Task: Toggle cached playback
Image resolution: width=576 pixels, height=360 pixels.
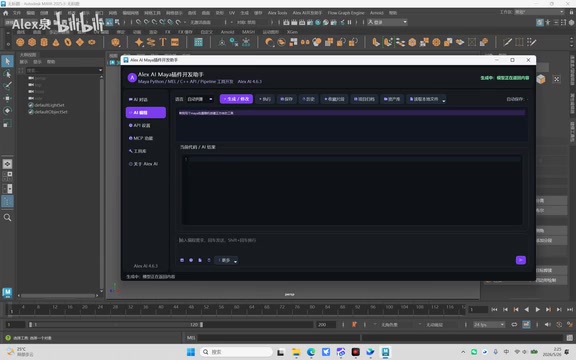Action: [526, 324]
